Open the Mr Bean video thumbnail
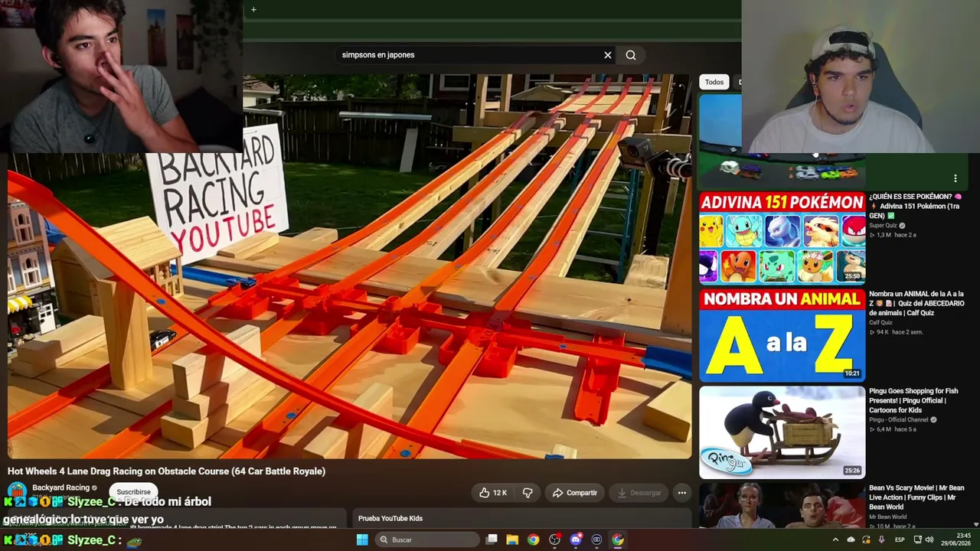The image size is (980, 551). (x=782, y=506)
